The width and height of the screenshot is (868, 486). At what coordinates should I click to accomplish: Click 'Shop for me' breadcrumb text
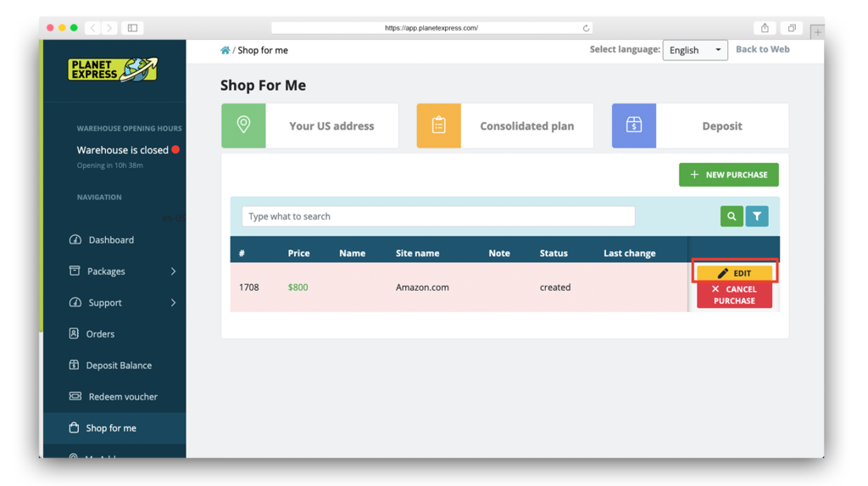click(x=263, y=50)
